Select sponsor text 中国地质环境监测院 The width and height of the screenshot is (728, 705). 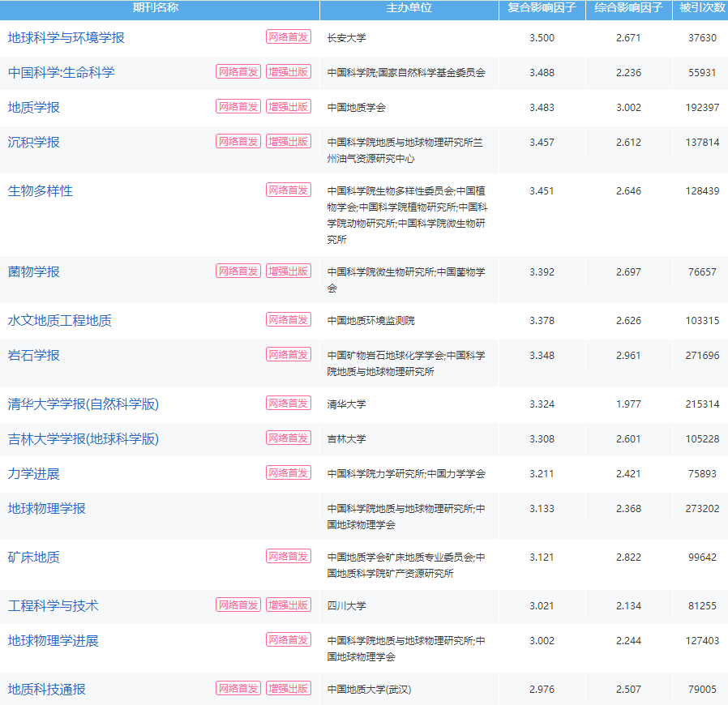[x=370, y=321]
